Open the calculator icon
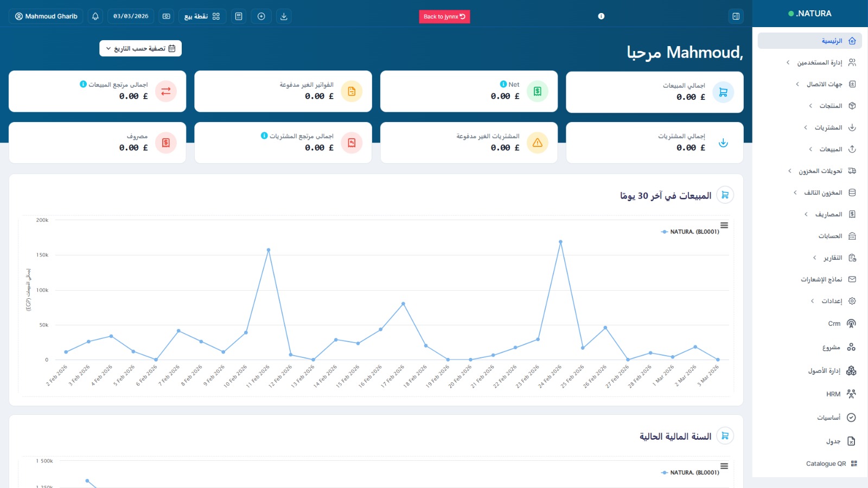 [x=239, y=16]
